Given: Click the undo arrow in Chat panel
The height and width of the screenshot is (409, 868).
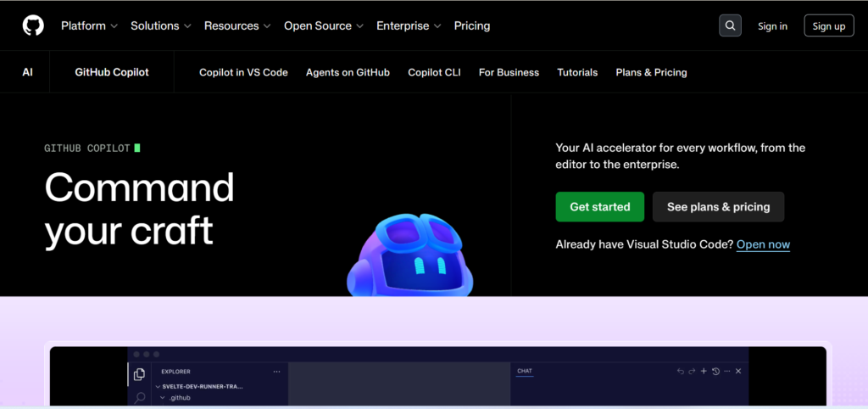Looking at the screenshot, I should click(681, 371).
